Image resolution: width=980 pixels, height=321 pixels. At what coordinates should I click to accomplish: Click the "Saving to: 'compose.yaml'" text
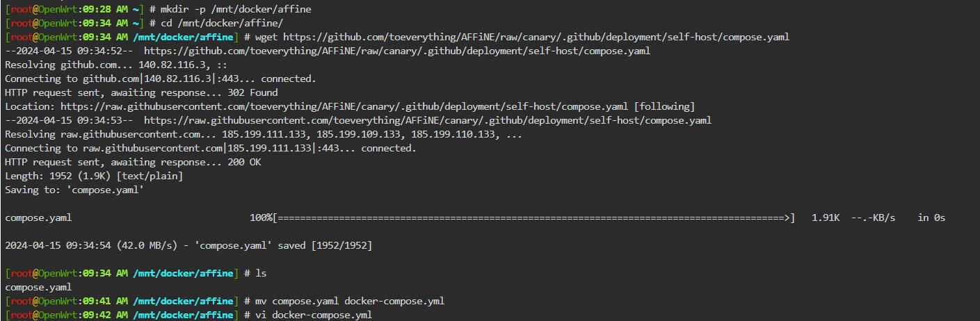[74, 190]
